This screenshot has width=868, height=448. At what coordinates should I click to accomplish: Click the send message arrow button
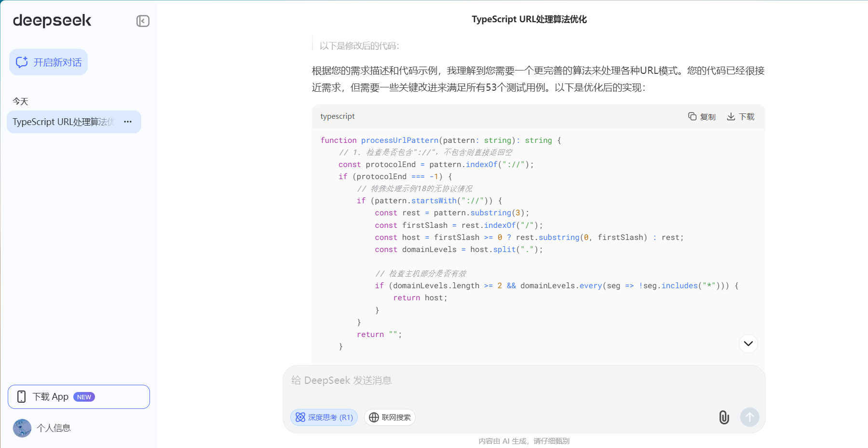[749, 417]
